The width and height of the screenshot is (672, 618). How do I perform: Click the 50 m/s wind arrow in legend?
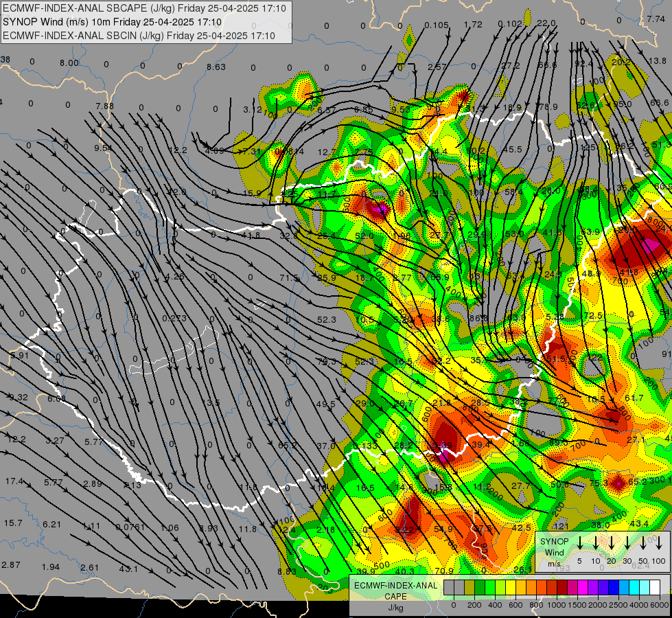click(x=643, y=542)
